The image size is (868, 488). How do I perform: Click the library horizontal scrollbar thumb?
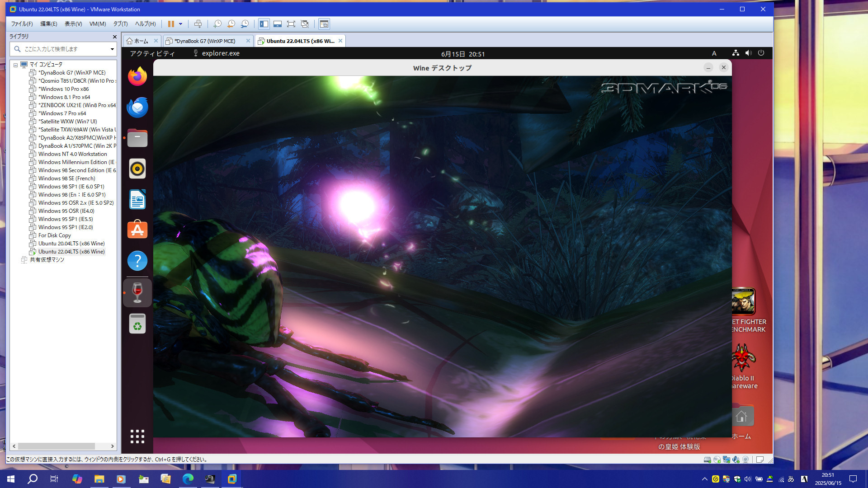tap(57, 446)
